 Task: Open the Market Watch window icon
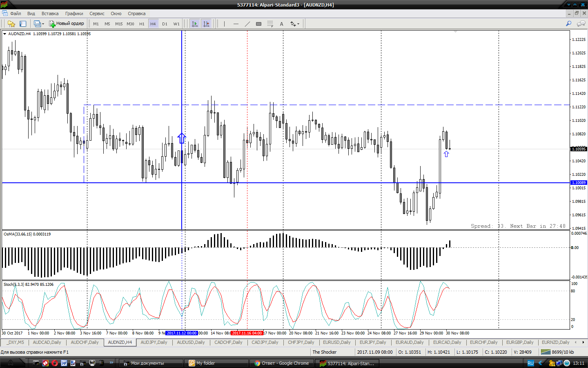pos(23,24)
